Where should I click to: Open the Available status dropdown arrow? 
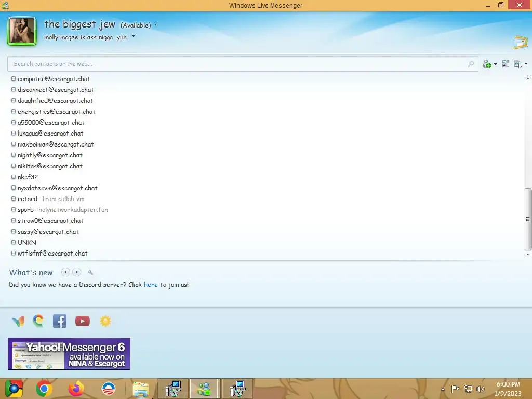pos(156,25)
